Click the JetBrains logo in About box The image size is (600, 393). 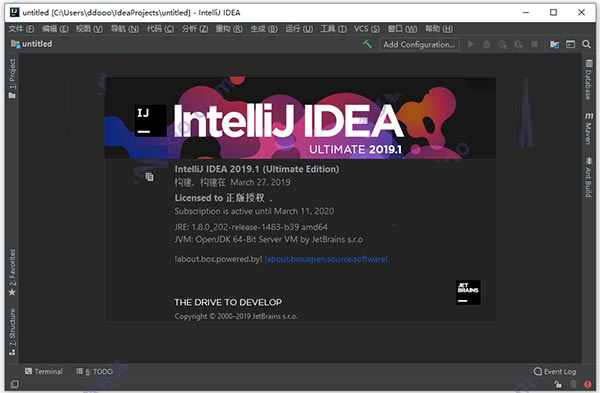tap(468, 292)
